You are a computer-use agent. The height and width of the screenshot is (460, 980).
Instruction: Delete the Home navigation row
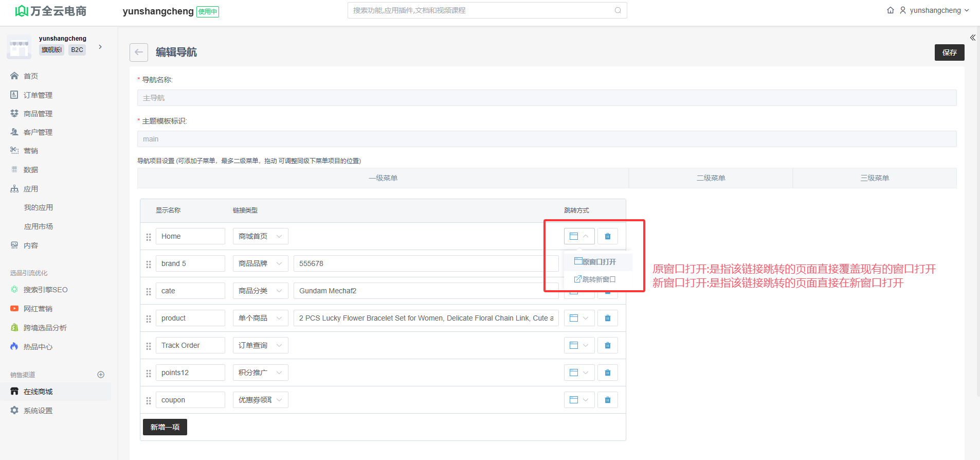(x=607, y=236)
